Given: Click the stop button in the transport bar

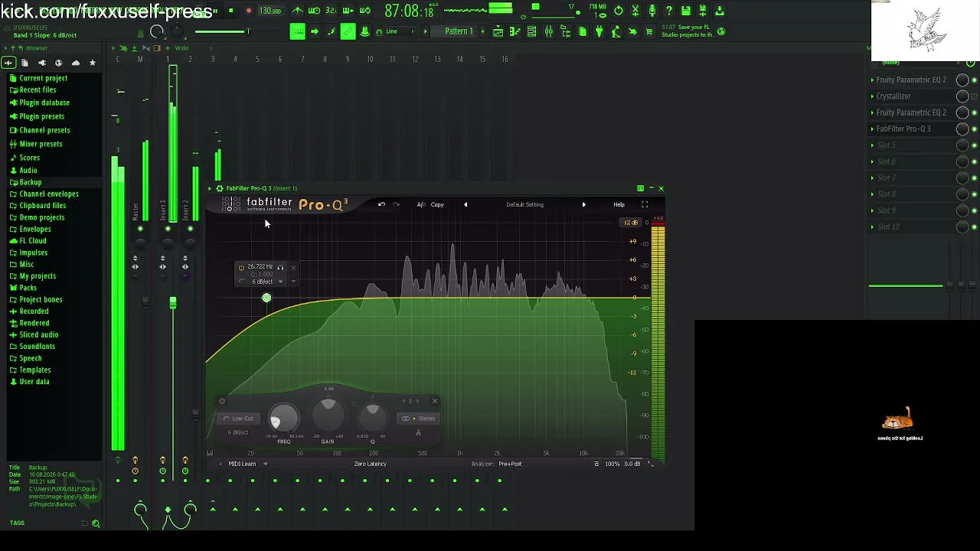Looking at the screenshot, I should coord(230,11).
